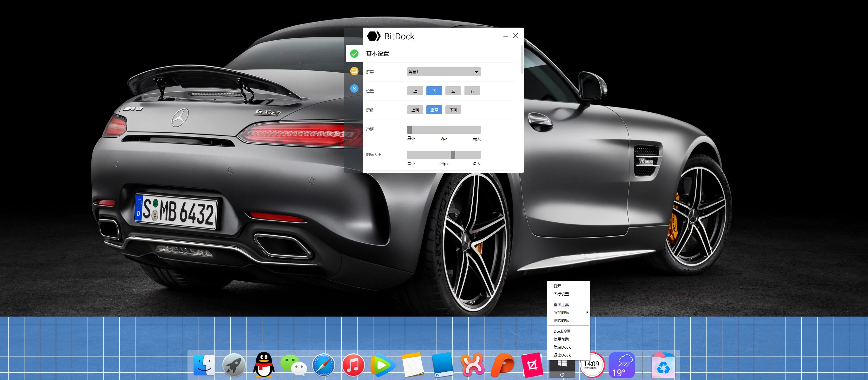
Task: Open the orange X mind-map dock icon
Action: 472,365
